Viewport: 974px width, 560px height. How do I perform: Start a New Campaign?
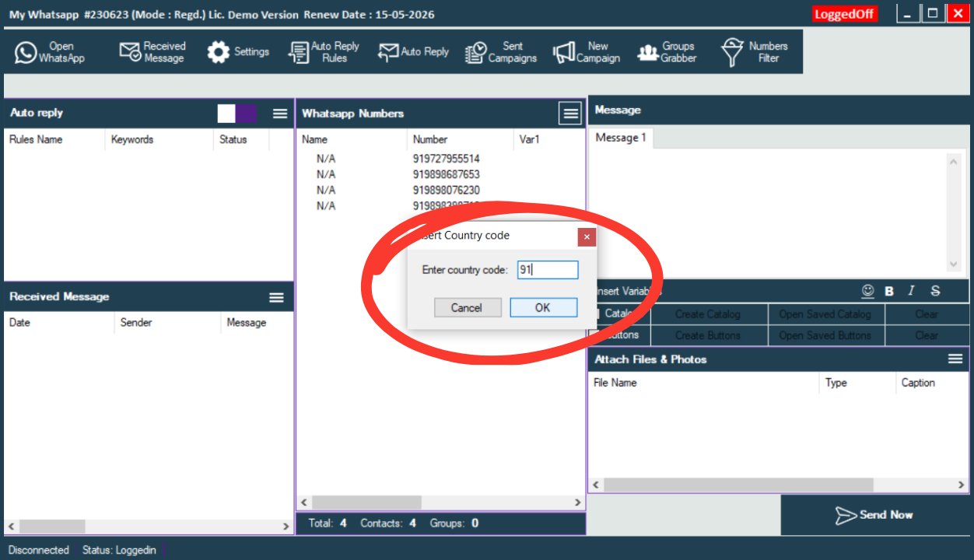point(587,52)
